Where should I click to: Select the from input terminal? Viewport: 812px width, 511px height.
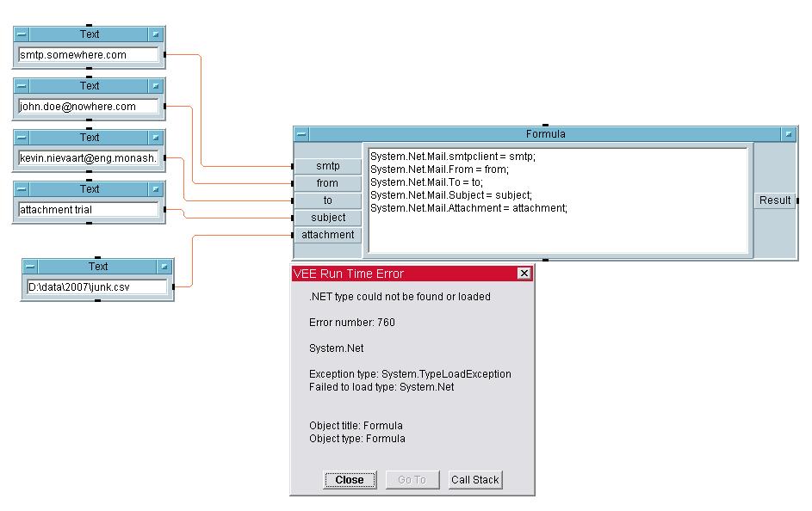pos(327,183)
